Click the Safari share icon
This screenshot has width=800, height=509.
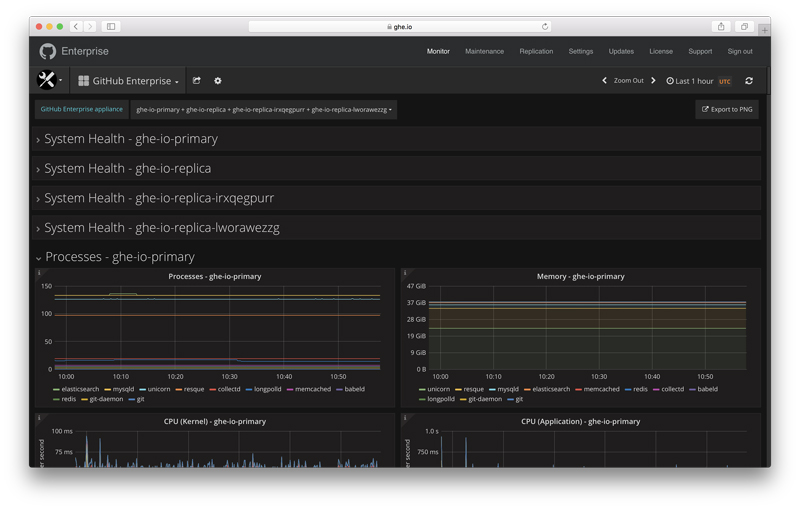coord(721,27)
